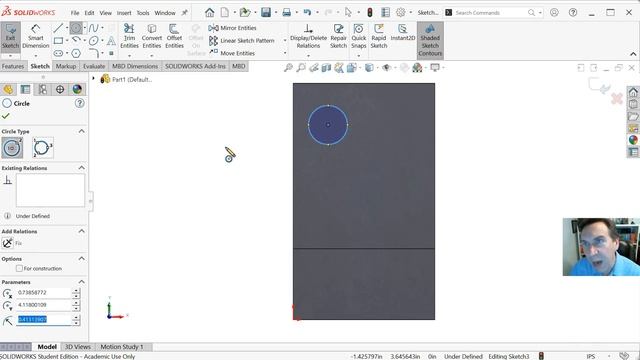Image resolution: width=640 pixels, height=360 pixels.
Task: Select the Sketch Fillet tool
Action: click(93, 53)
